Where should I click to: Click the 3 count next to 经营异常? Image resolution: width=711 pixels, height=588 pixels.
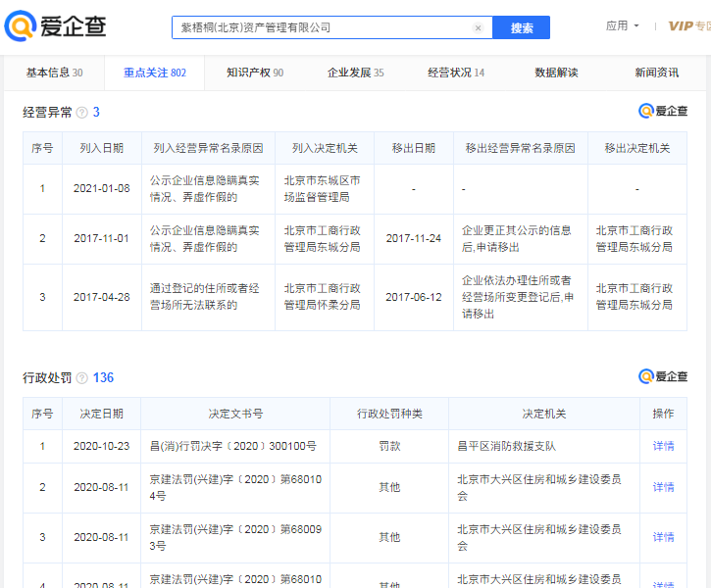pos(96,113)
